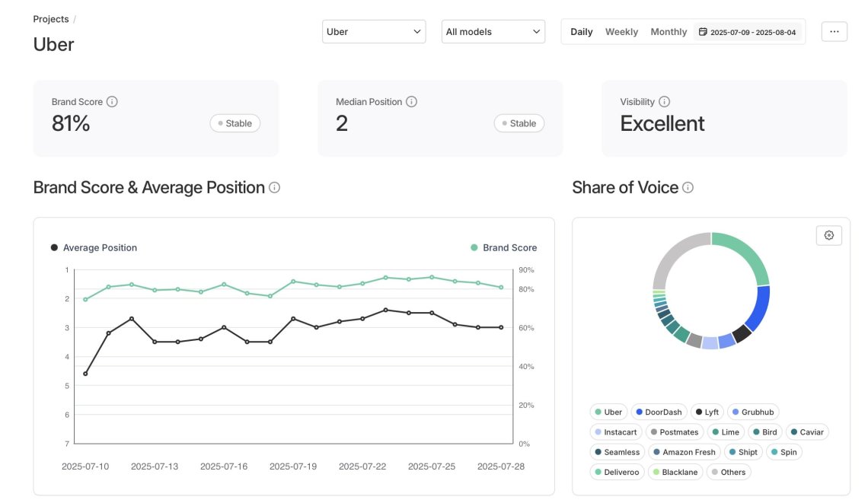Click the Stable badge under Median Position
868x503 pixels.
click(519, 123)
